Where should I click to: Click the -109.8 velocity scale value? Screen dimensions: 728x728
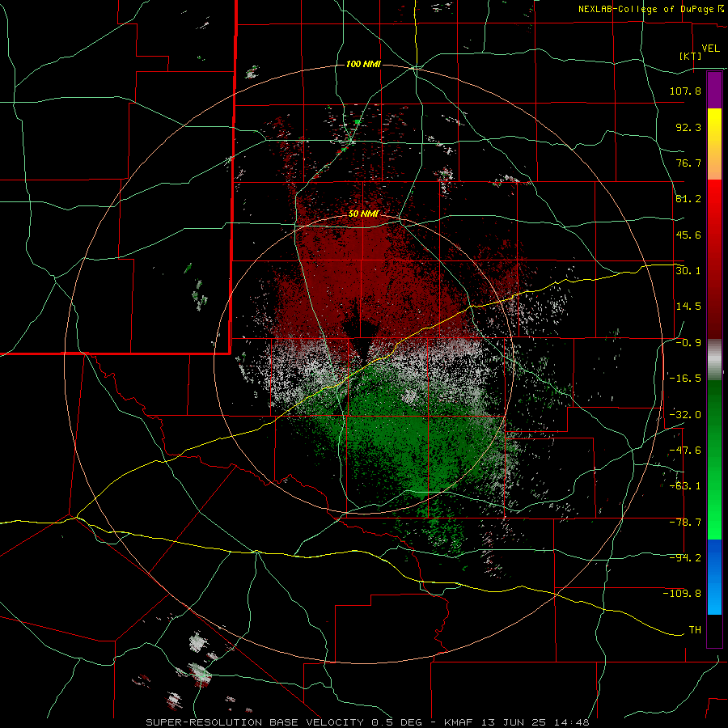coord(682,594)
